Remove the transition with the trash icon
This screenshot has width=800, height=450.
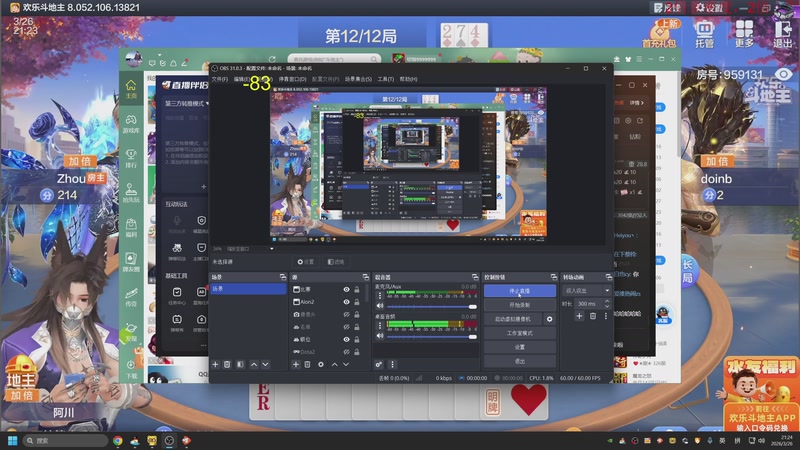tap(593, 316)
